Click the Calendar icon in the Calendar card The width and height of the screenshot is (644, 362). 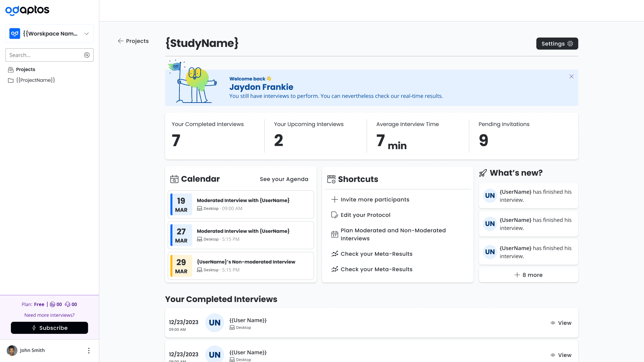click(x=174, y=179)
